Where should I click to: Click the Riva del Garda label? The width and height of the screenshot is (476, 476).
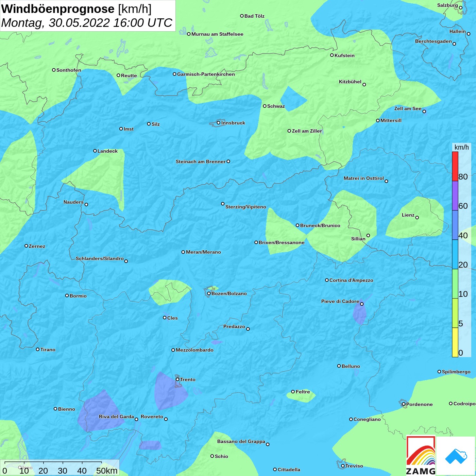(x=116, y=417)
